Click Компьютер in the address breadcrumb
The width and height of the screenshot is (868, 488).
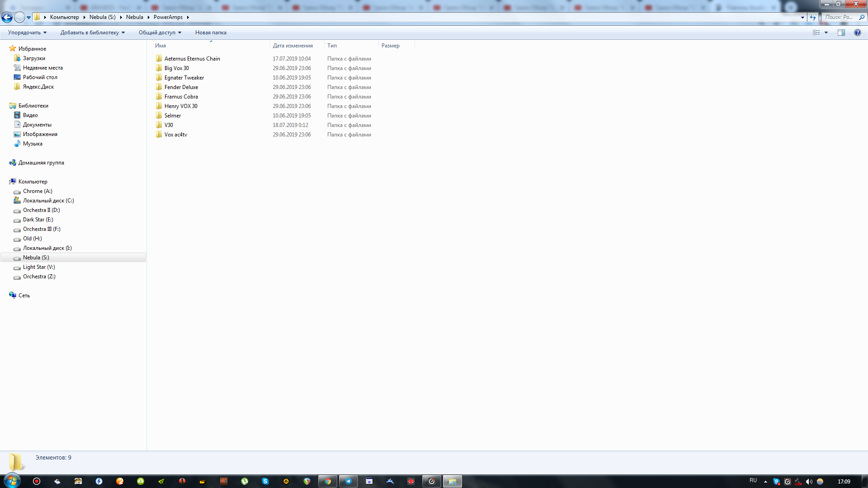coord(64,17)
